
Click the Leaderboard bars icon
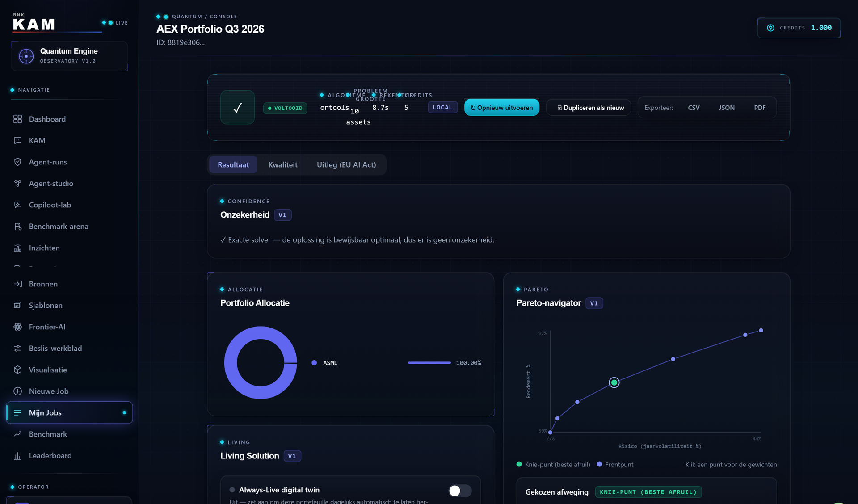(x=17, y=455)
